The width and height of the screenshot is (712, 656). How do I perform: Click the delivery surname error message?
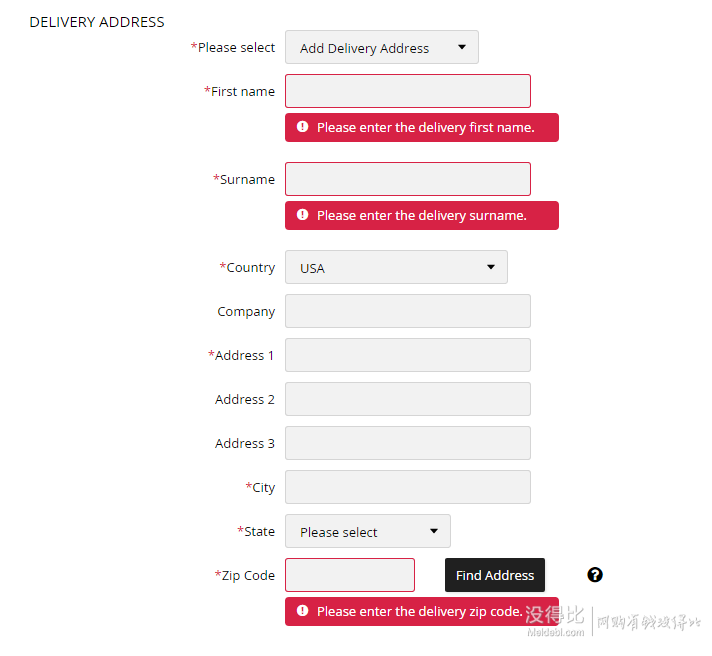tap(422, 216)
